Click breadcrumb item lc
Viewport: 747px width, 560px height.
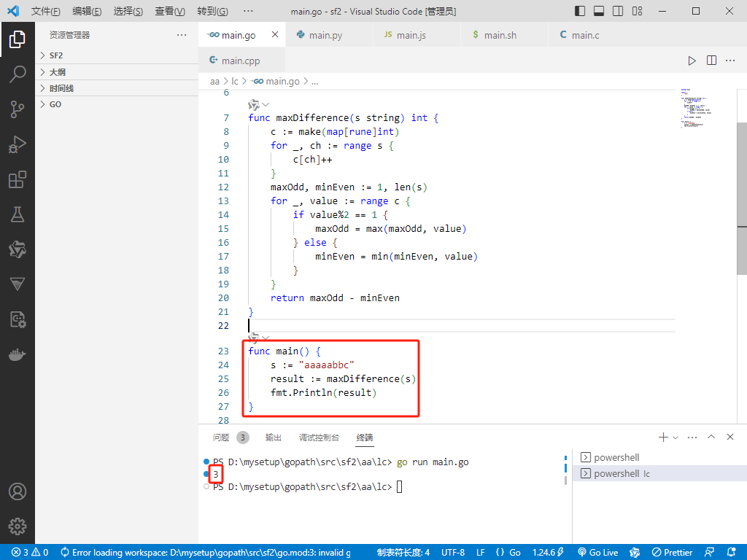coord(235,82)
